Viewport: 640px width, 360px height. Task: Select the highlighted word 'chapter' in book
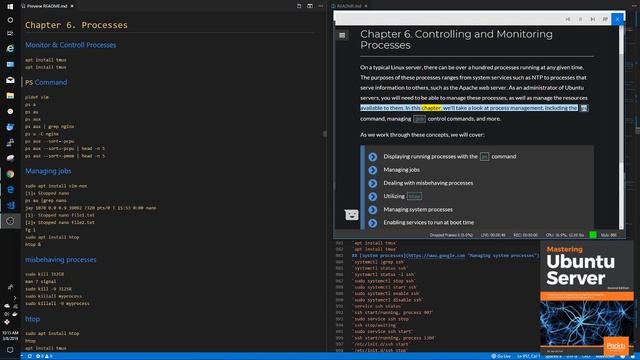[431, 108]
